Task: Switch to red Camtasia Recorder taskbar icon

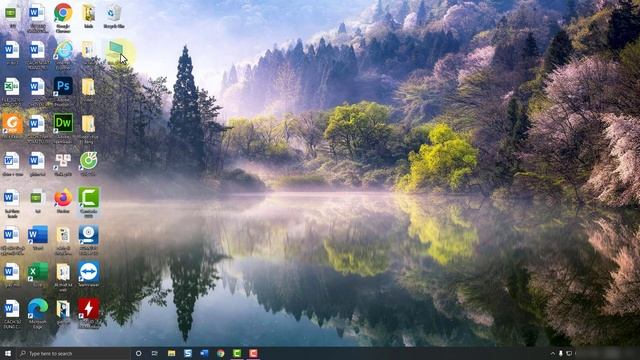Action: coord(253,353)
